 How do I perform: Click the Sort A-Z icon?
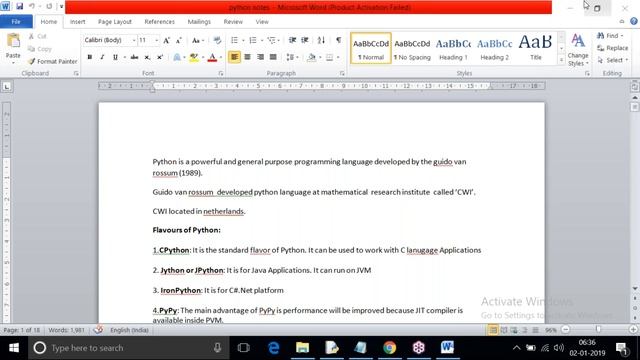[x=321, y=40]
